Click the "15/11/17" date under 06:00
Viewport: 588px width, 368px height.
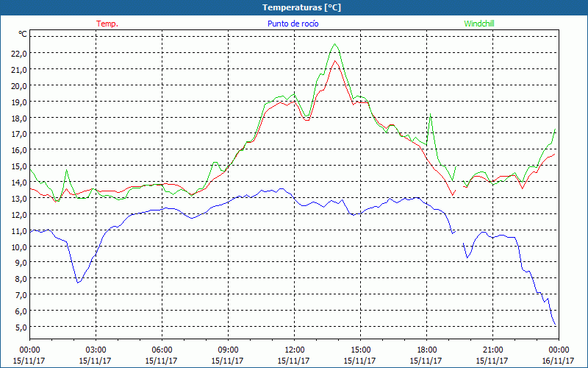pyautogui.click(x=161, y=361)
